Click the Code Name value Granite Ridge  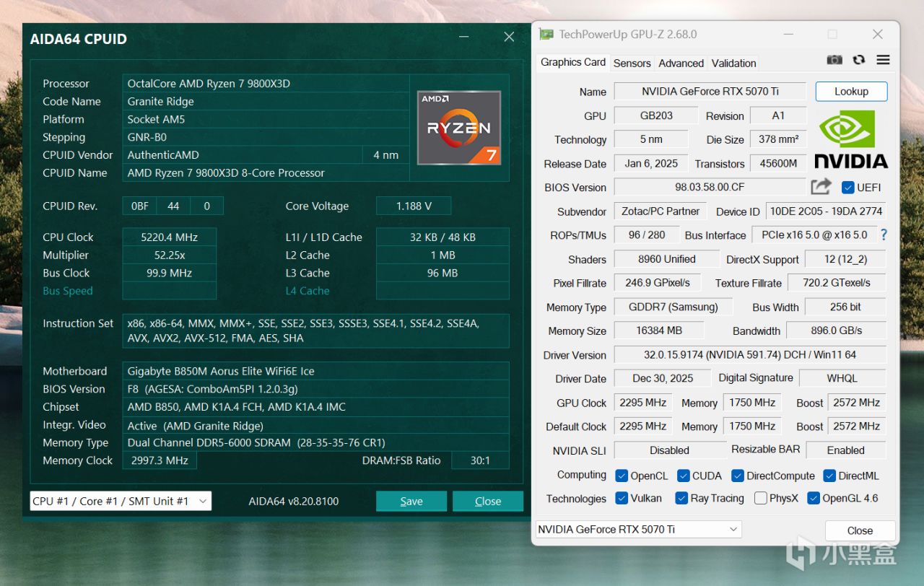tap(266, 101)
